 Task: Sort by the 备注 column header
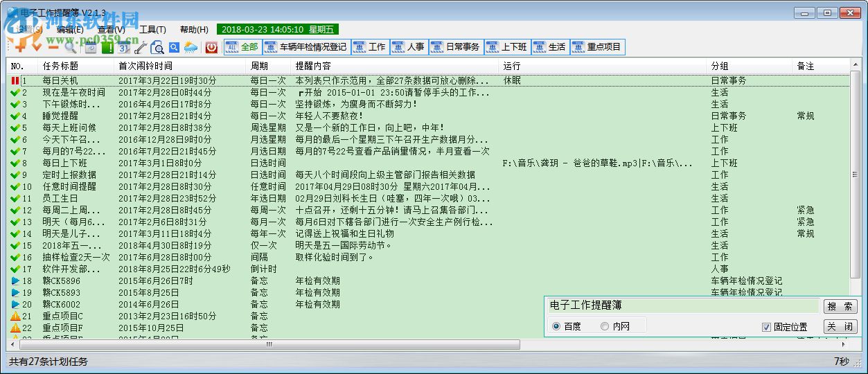tap(822, 66)
